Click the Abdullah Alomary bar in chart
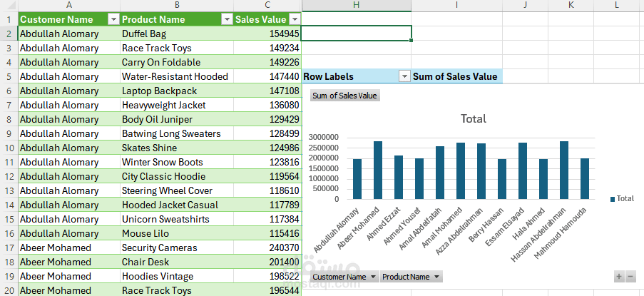Image resolution: width=644 pixels, height=296 pixels. (x=357, y=180)
